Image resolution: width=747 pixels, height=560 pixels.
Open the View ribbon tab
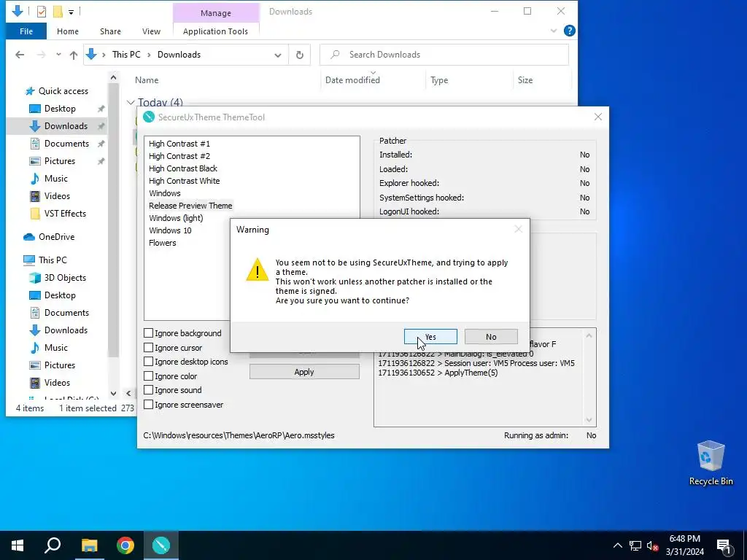point(151,31)
